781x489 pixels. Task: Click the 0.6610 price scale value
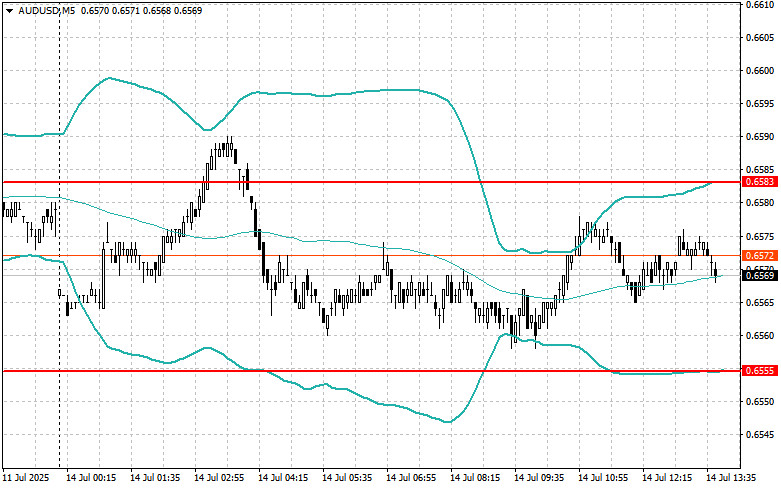click(760, 4)
